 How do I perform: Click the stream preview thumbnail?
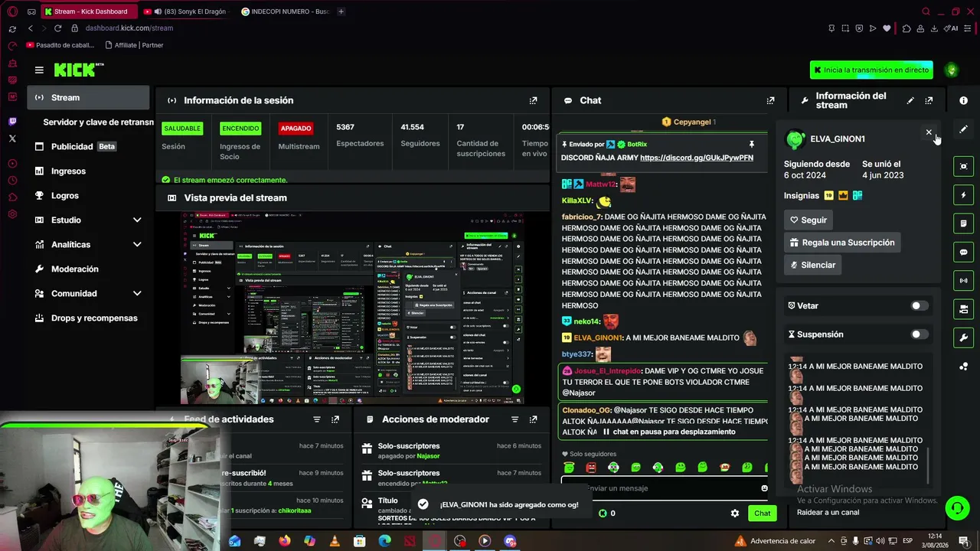click(x=352, y=308)
